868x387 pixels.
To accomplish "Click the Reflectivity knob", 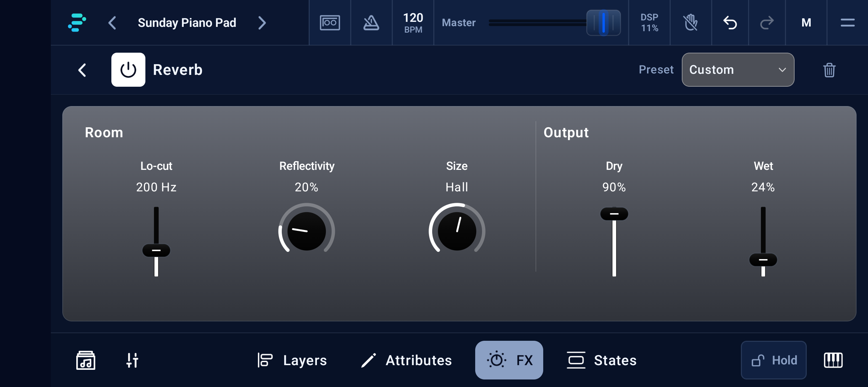I will click(x=307, y=231).
